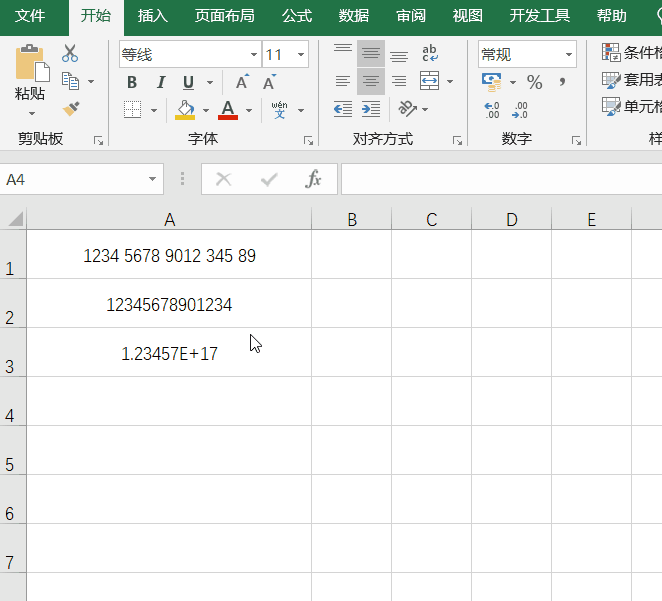Viewport: 662px width, 601px height.
Task: Switch to the 插入 tab
Action: 152,16
